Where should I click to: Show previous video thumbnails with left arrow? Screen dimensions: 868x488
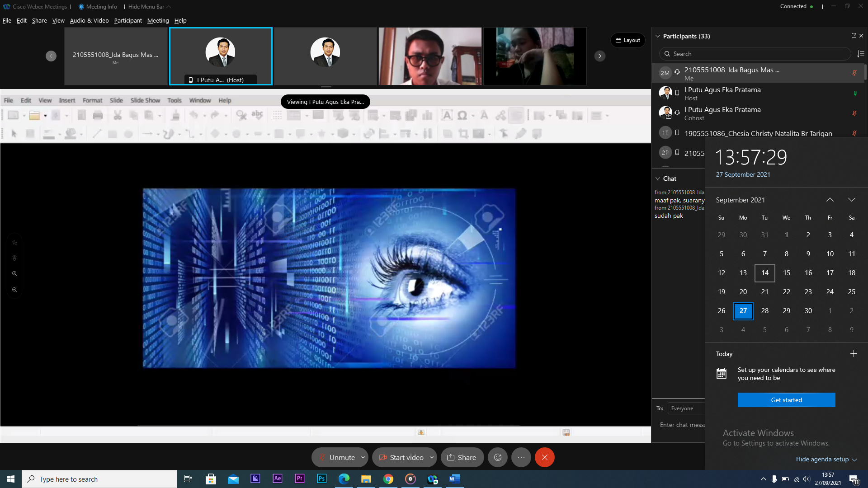tap(51, 56)
